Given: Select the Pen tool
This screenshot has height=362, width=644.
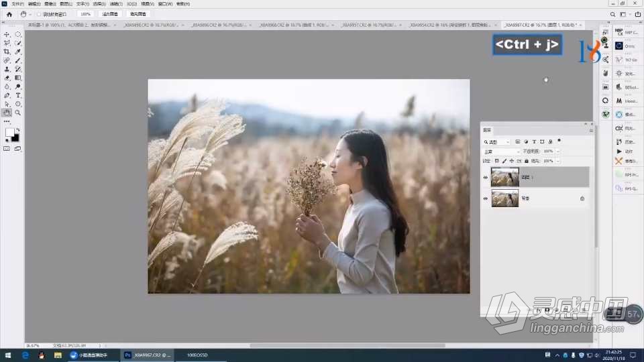Looking at the screenshot, I should 7,95.
